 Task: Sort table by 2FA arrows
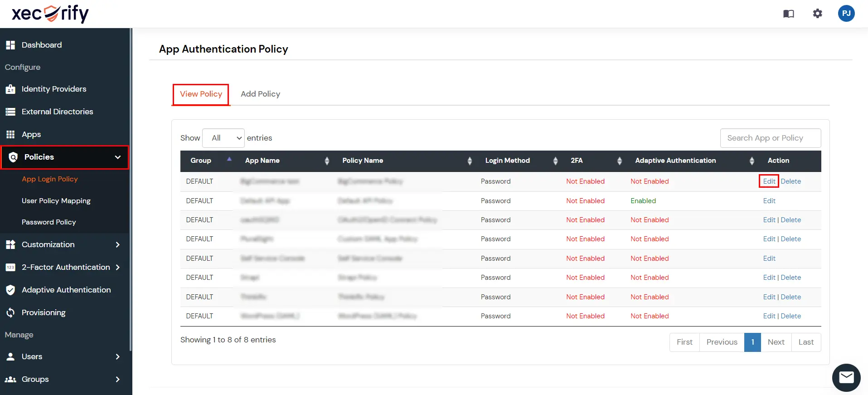(x=620, y=161)
